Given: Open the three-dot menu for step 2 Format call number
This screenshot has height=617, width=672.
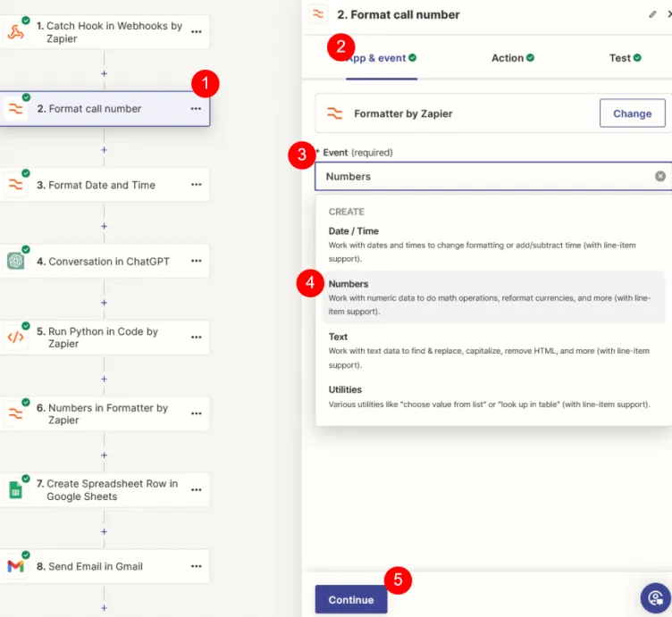Looking at the screenshot, I should [196, 109].
